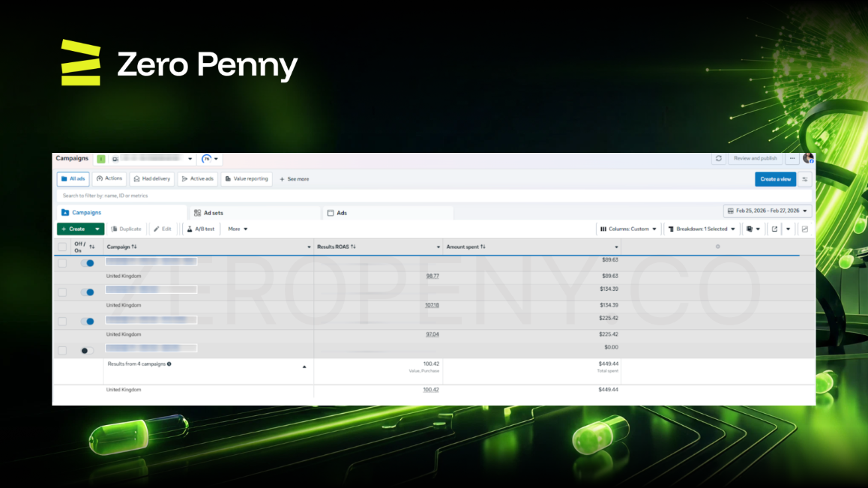Image resolution: width=868 pixels, height=488 pixels.
Task: Check the box for the $225.42 campaign
Action: pyautogui.click(x=62, y=322)
